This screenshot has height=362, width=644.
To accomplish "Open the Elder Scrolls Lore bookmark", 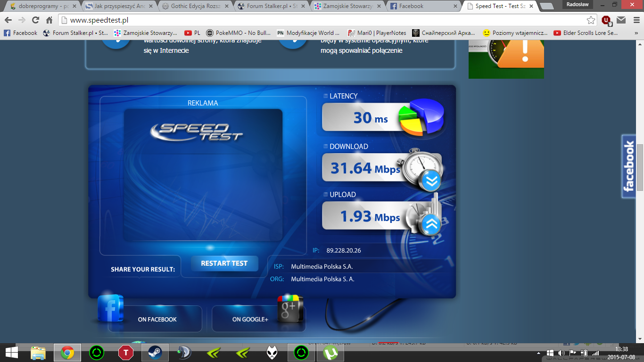I will [x=586, y=33].
